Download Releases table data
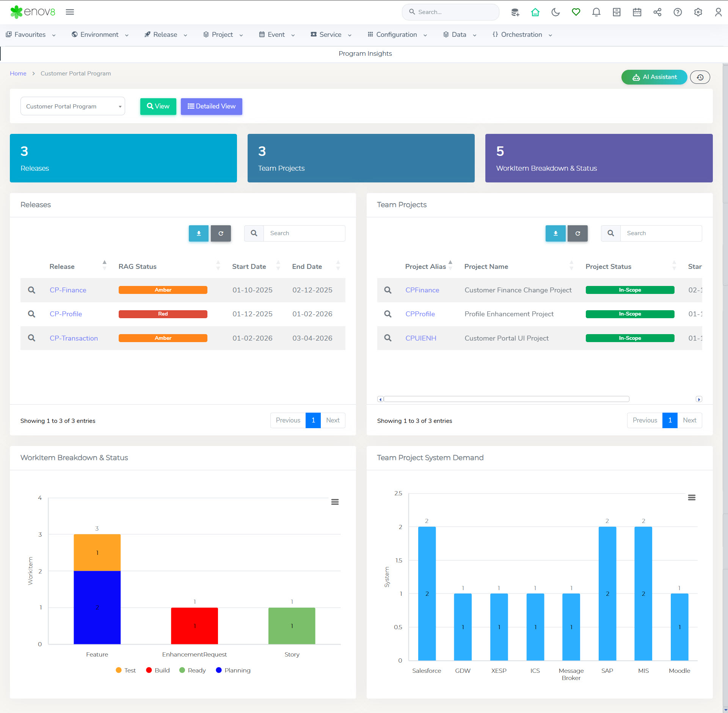 coord(199,233)
